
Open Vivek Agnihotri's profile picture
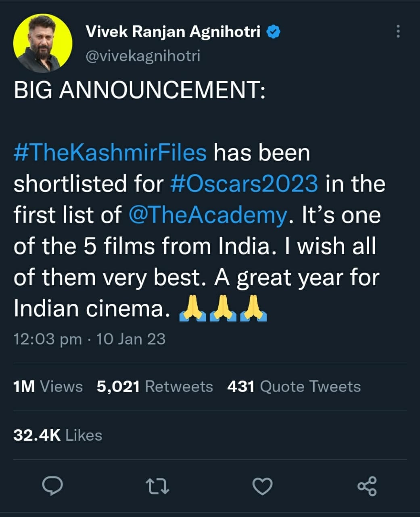click(x=43, y=43)
